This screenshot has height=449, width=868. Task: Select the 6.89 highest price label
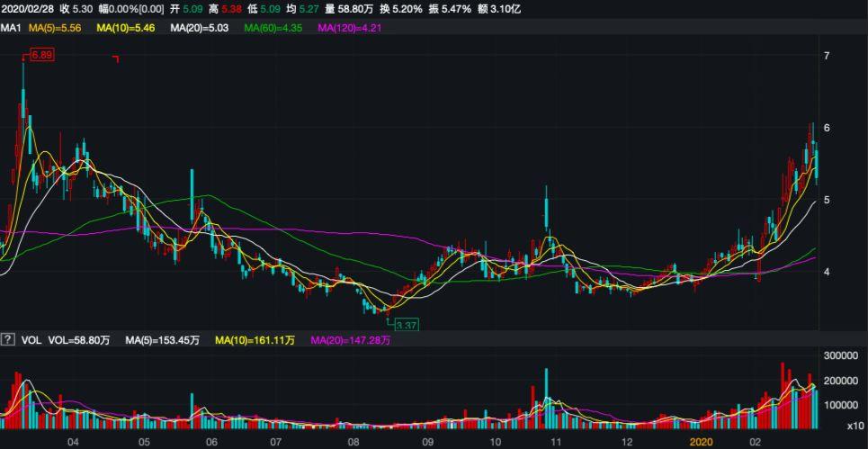(42, 55)
